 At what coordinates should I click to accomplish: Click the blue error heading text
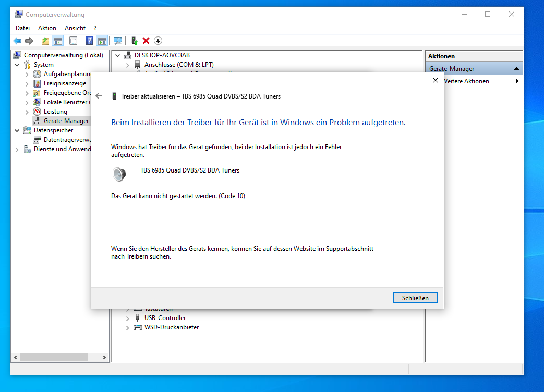pyautogui.click(x=258, y=123)
